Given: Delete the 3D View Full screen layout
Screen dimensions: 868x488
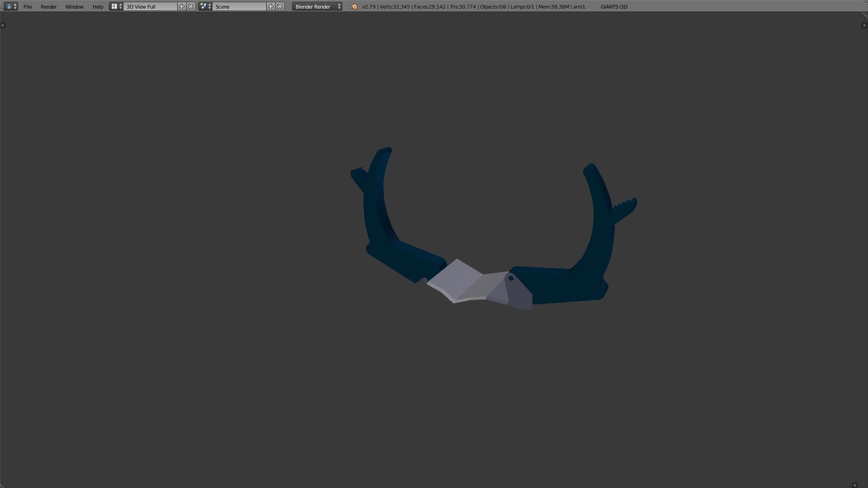Looking at the screenshot, I should coord(191,6).
